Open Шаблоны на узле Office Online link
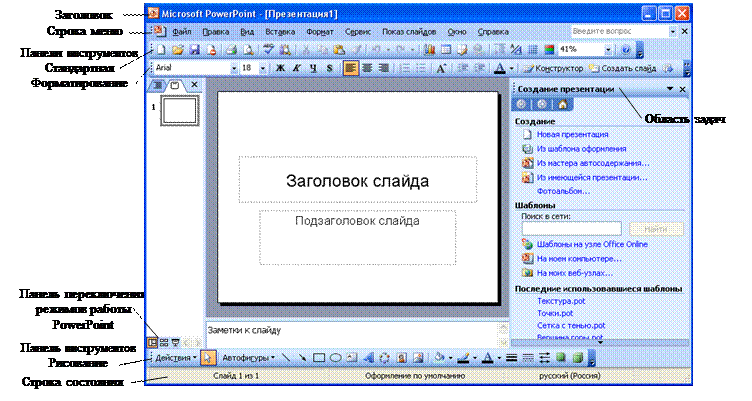752x401 pixels. coord(592,244)
